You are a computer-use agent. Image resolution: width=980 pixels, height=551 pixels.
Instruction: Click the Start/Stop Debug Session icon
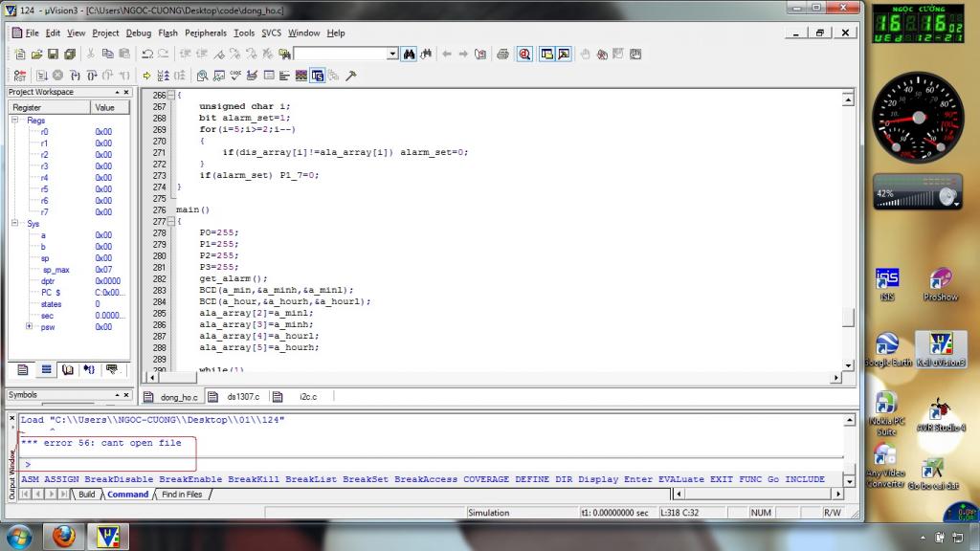[x=525, y=55]
